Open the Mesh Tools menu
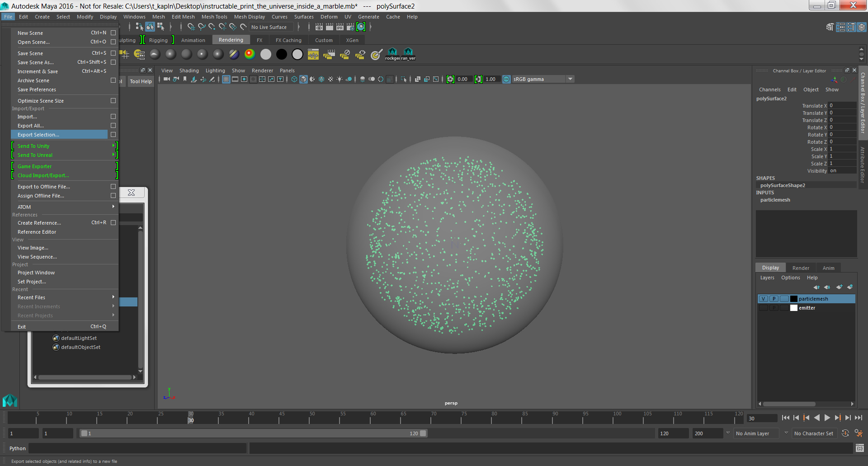The image size is (868, 466). (x=214, y=17)
